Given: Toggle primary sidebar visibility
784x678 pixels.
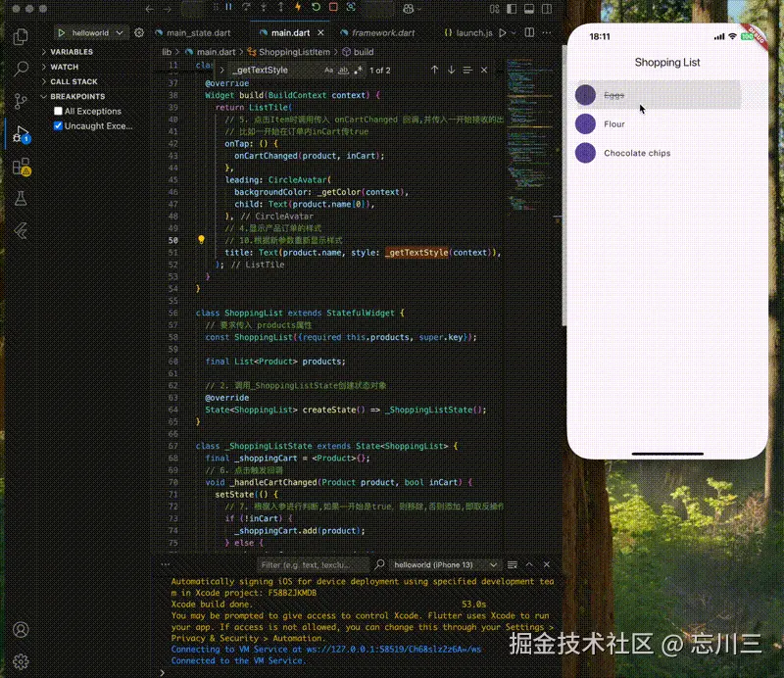Looking at the screenshot, I should click(x=512, y=9).
